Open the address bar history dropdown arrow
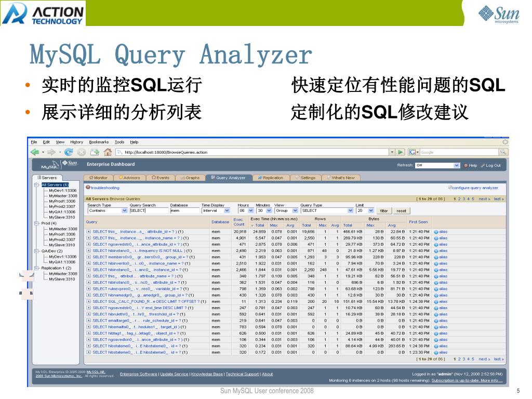Screen dimensions: 532x399 392,152
